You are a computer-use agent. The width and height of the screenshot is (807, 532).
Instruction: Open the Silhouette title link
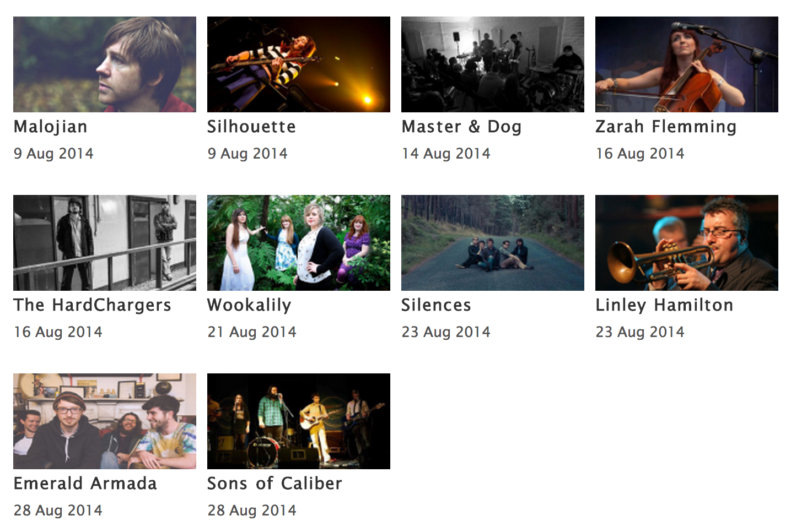click(251, 127)
